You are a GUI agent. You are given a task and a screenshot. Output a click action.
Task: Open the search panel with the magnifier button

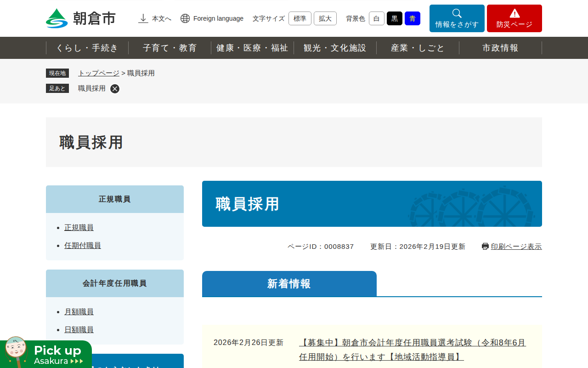pos(457,18)
